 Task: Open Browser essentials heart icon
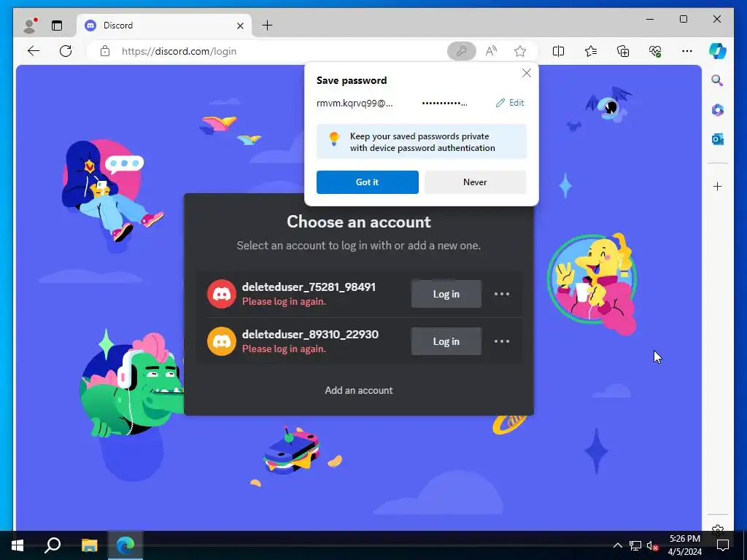pos(655,51)
